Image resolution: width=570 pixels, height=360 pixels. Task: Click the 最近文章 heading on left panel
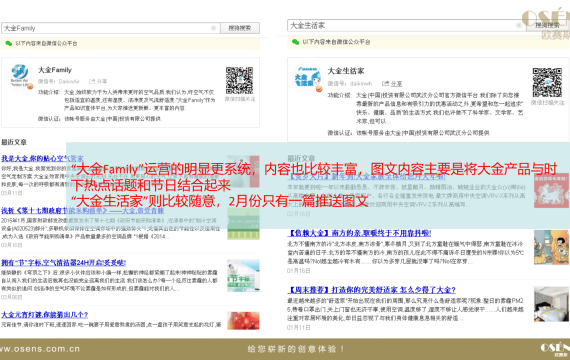click(14, 142)
